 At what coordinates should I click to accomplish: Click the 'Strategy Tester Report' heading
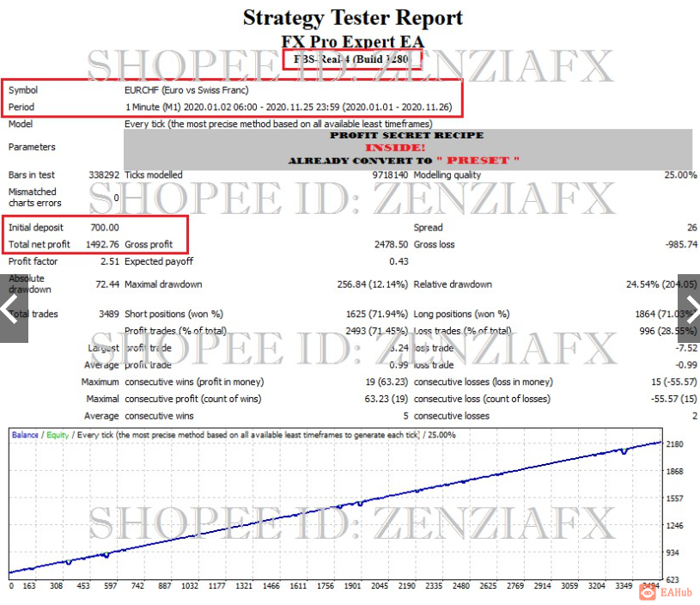pyautogui.click(x=353, y=17)
